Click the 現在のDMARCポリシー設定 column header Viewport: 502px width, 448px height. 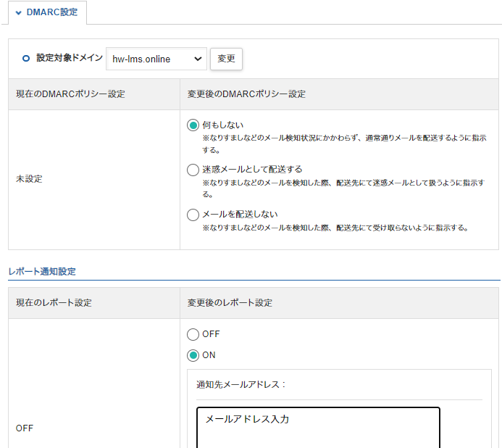click(70, 94)
